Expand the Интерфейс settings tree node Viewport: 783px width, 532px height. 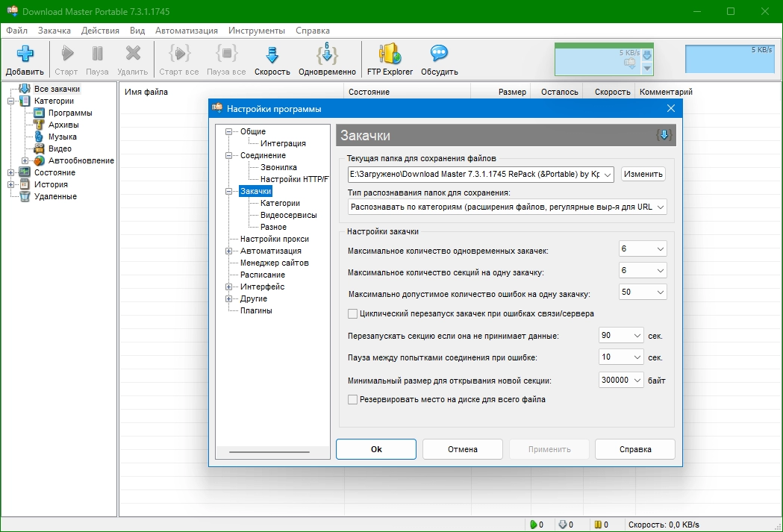pos(229,287)
